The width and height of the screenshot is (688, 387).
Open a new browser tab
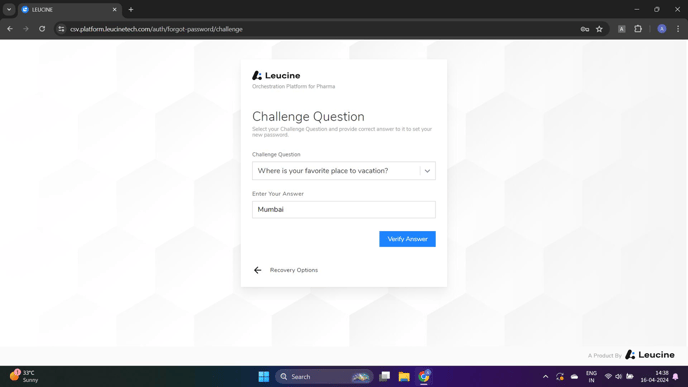pos(131,10)
